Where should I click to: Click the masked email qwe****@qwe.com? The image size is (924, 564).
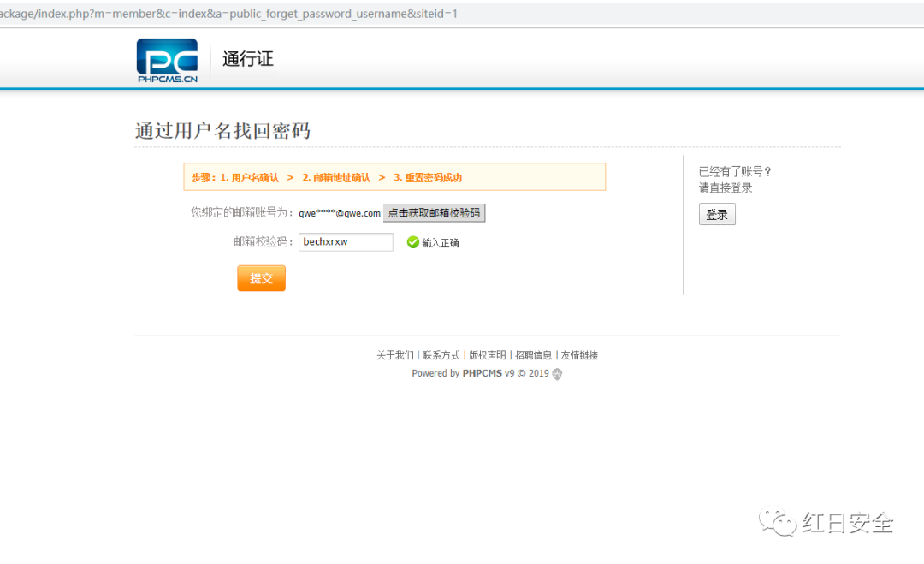pyautogui.click(x=340, y=214)
